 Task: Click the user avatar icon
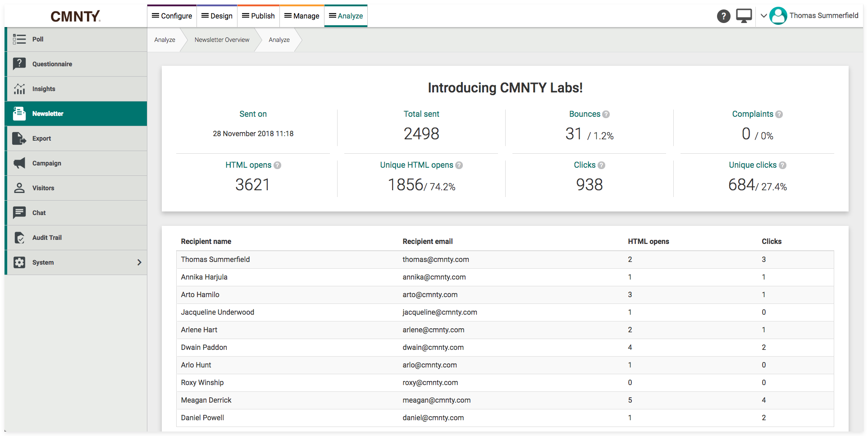pyautogui.click(x=778, y=16)
